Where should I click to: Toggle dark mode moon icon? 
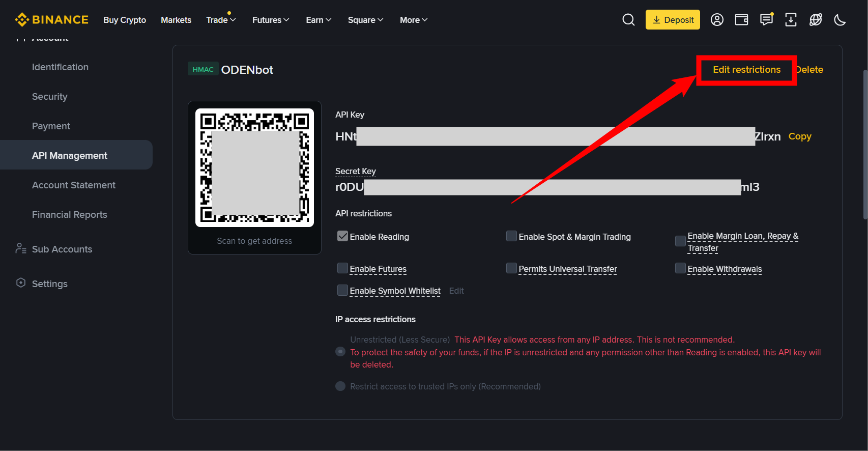(840, 20)
